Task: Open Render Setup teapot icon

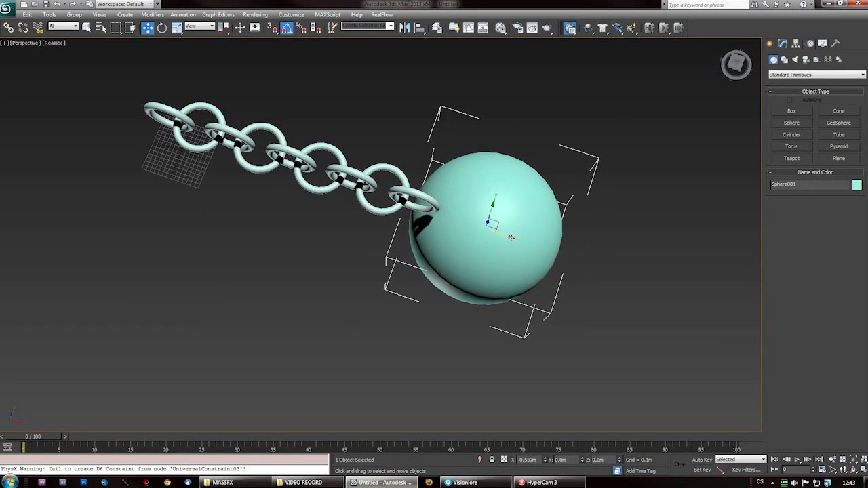Action: pos(517,28)
